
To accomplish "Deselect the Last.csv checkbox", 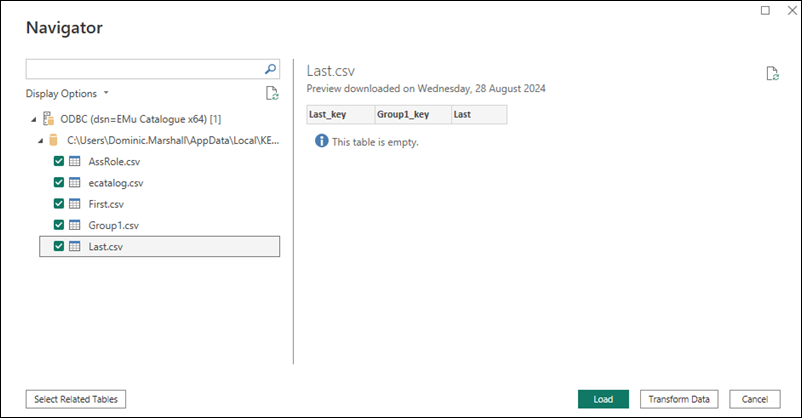I will click(58, 246).
